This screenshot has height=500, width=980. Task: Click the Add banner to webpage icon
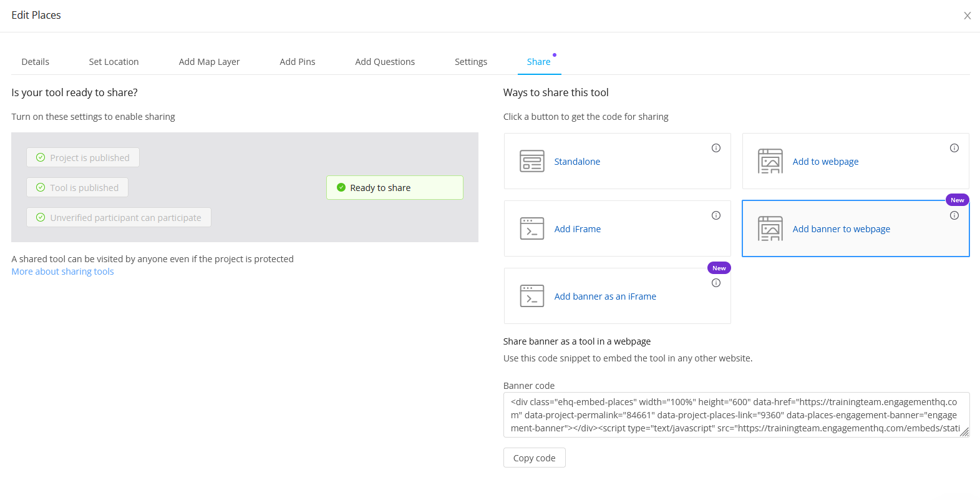(770, 228)
